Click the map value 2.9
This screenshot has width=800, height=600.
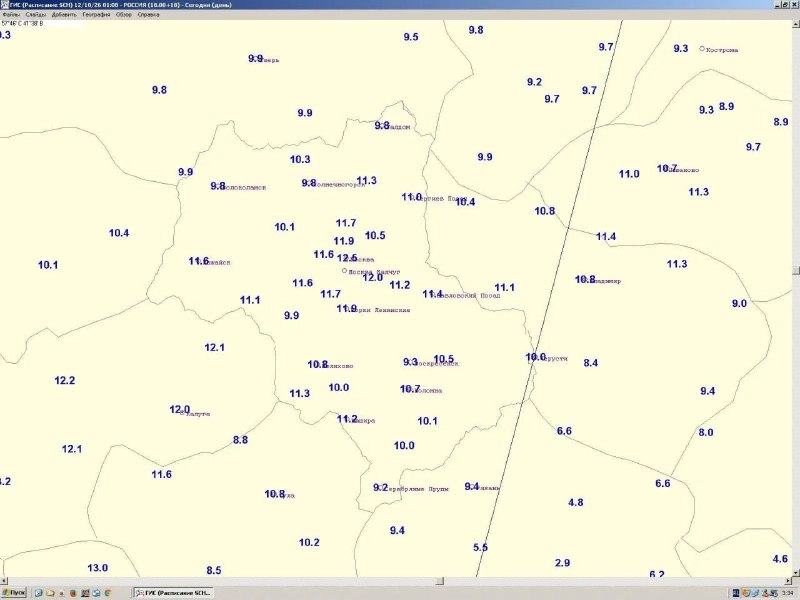(562, 563)
